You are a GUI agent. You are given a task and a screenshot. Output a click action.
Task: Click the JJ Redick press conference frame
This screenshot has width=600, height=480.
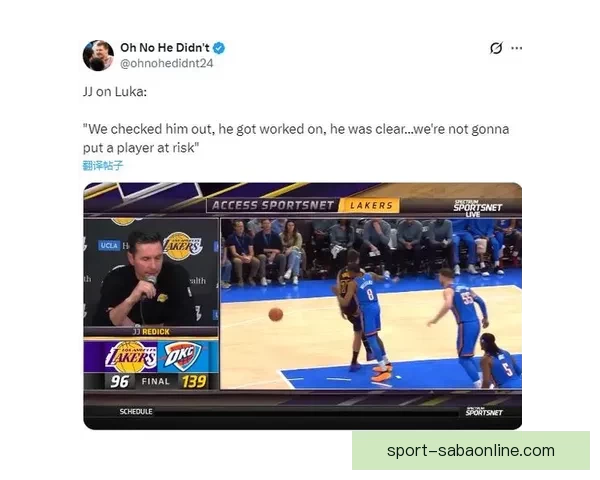pyautogui.click(x=151, y=272)
